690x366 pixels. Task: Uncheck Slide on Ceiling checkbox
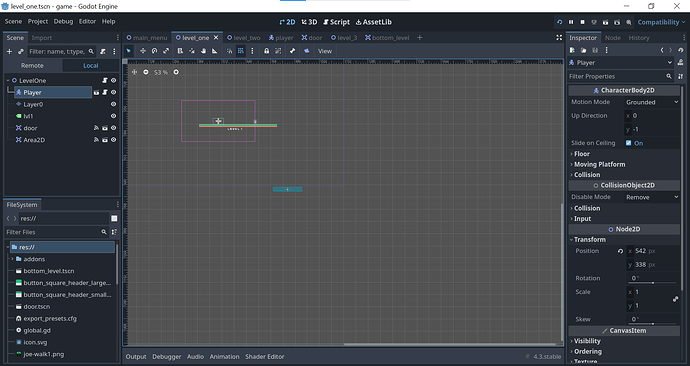click(x=628, y=143)
